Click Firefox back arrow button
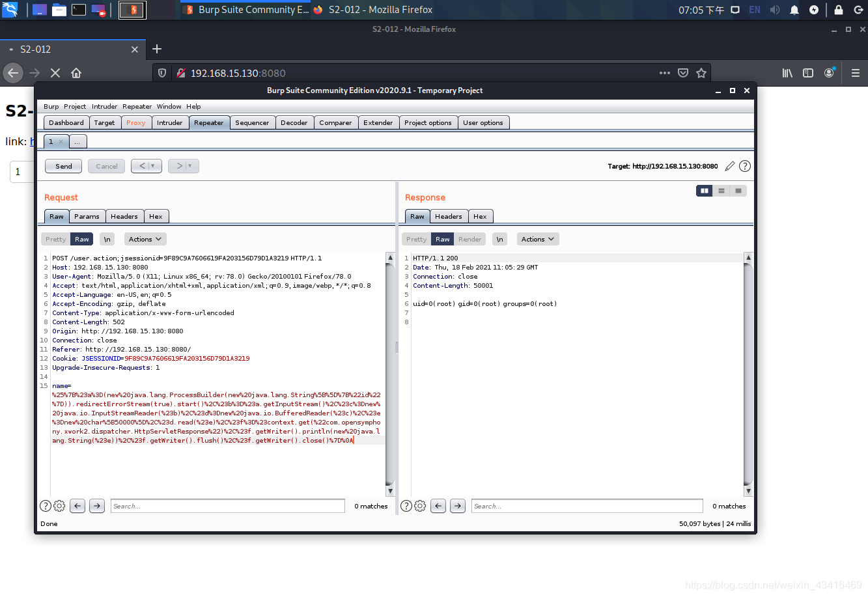 coord(13,73)
